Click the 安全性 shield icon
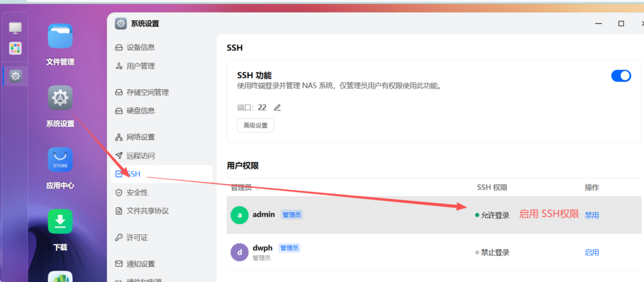The height and width of the screenshot is (282, 644). pos(119,193)
